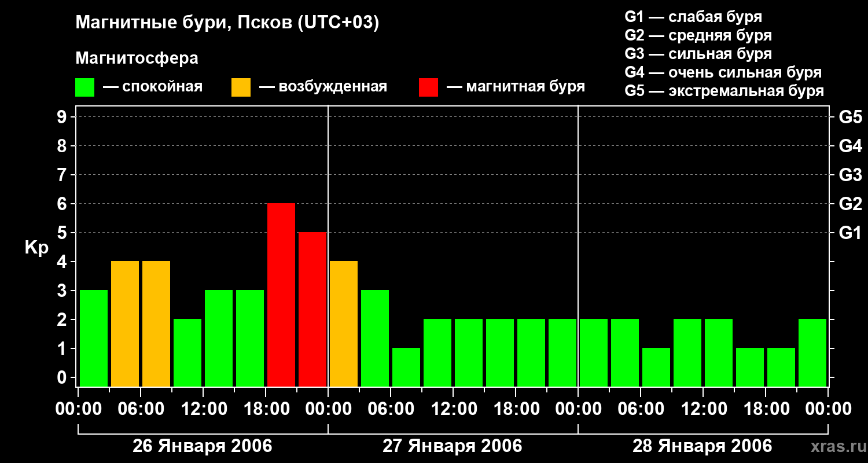Click the '27 Января 2006' date label
The width and height of the screenshot is (868, 463).
(x=453, y=446)
